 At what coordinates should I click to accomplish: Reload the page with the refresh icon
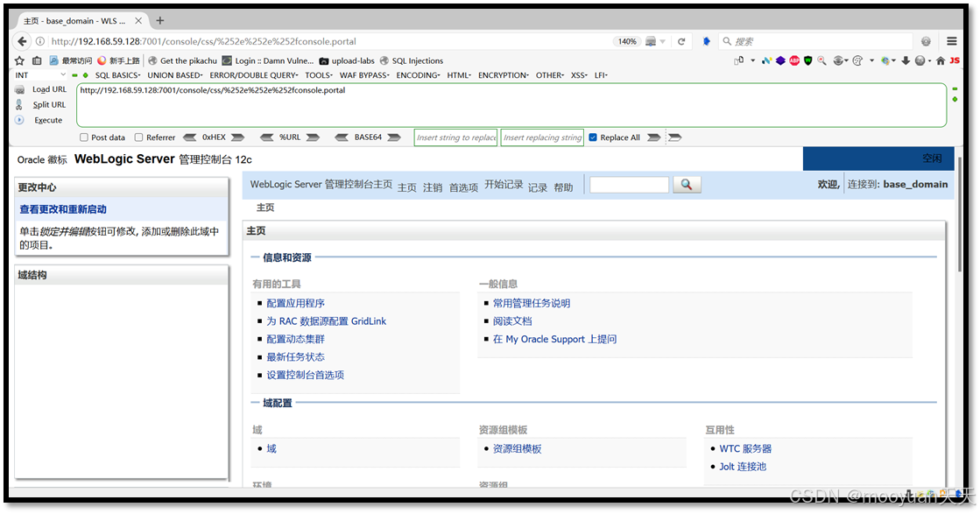(681, 41)
